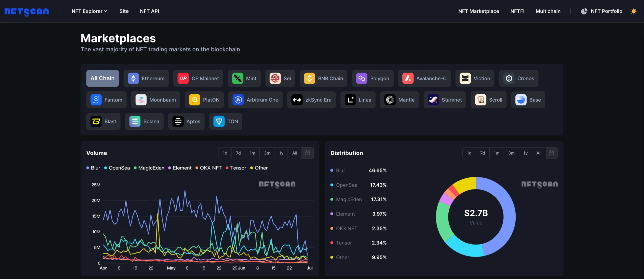Click the NFTScan logo
Viewport: 644px width, 279px height.
tap(27, 12)
